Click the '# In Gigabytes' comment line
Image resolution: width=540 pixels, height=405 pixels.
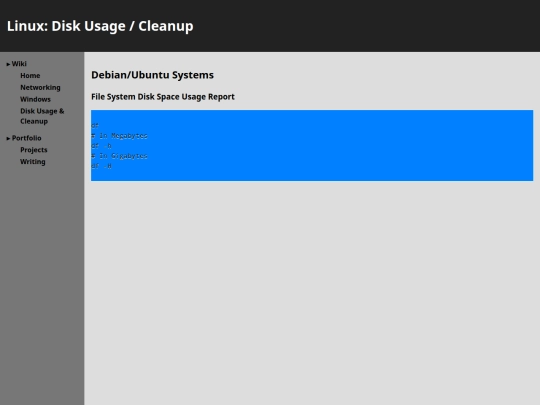click(x=119, y=156)
